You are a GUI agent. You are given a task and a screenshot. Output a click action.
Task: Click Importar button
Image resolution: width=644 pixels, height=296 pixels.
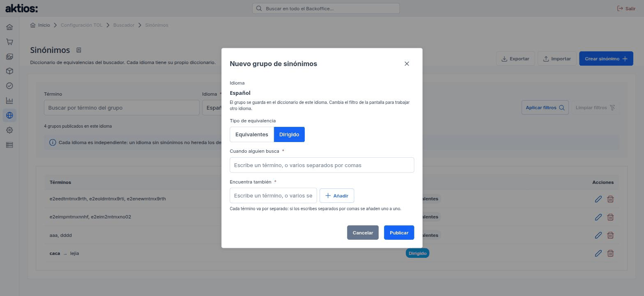pyautogui.click(x=557, y=59)
